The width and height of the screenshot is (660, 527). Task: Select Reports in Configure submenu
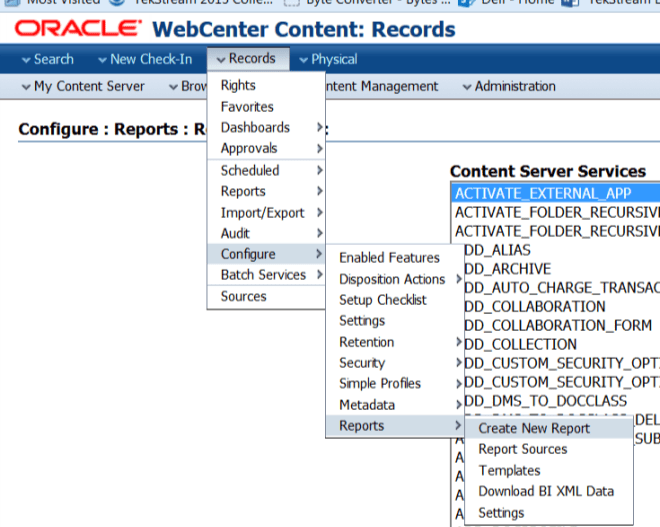click(x=395, y=426)
